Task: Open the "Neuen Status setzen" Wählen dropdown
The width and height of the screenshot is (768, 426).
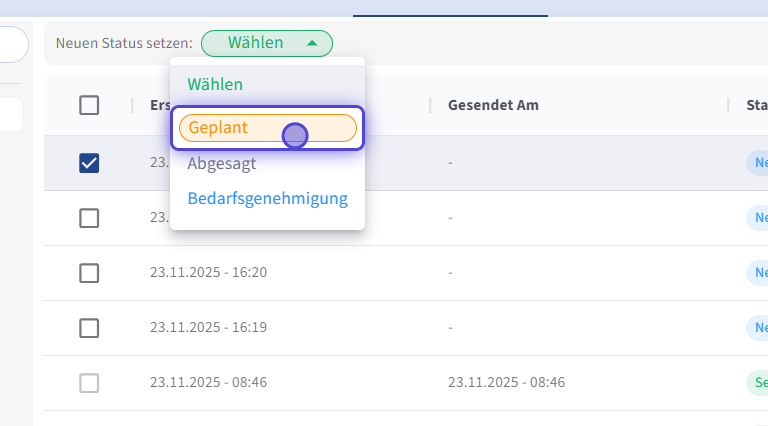Action: coord(266,43)
